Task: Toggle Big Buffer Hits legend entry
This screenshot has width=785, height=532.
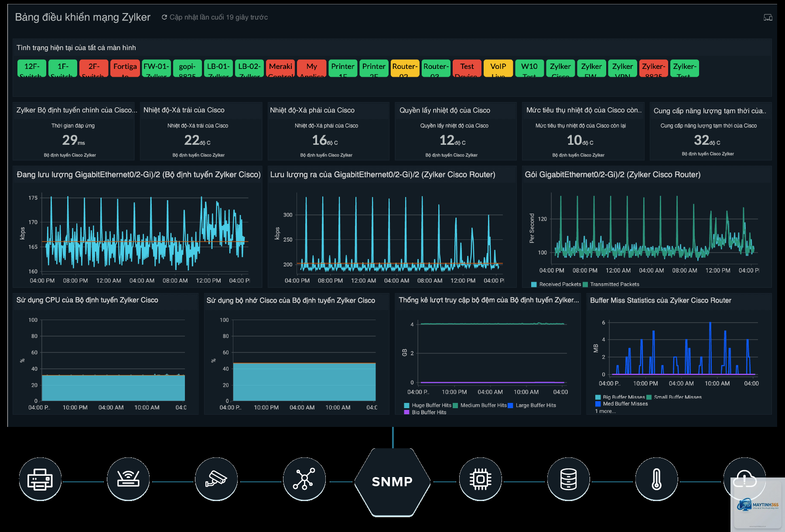Action: tap(425, 412)
